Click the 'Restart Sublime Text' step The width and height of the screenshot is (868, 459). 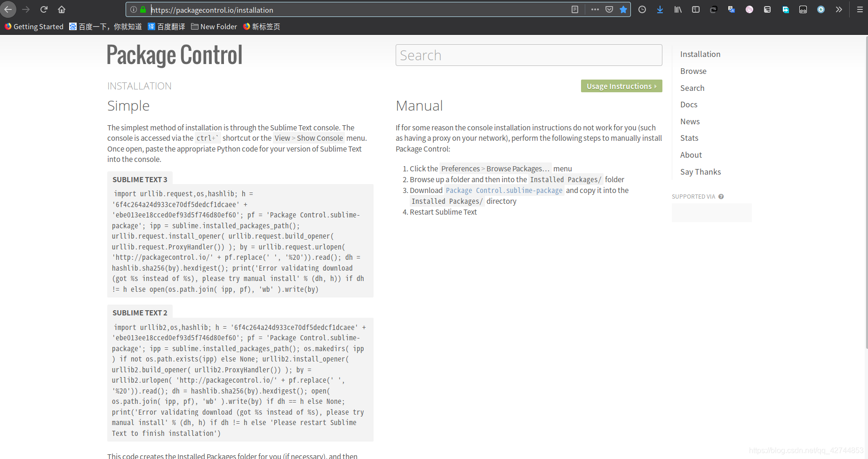point(443,212)
